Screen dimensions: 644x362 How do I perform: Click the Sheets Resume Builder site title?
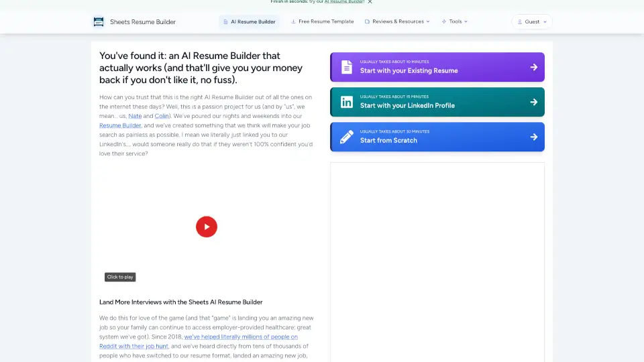143,21
